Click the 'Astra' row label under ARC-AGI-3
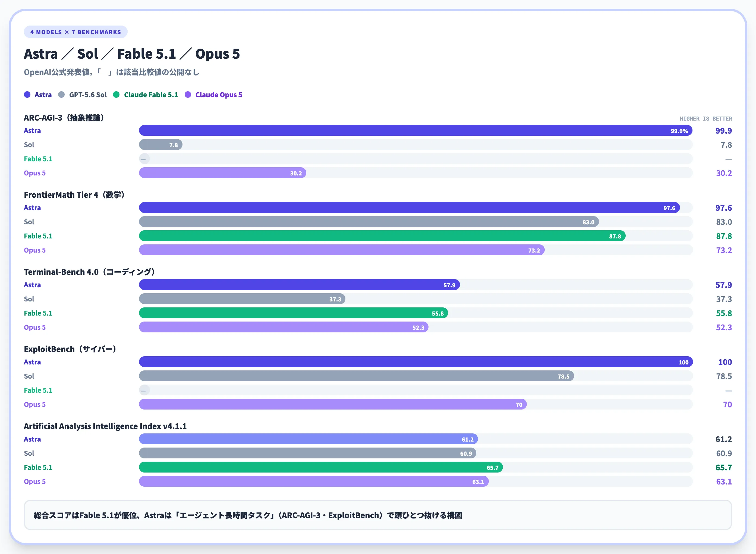 coord(32,131)
